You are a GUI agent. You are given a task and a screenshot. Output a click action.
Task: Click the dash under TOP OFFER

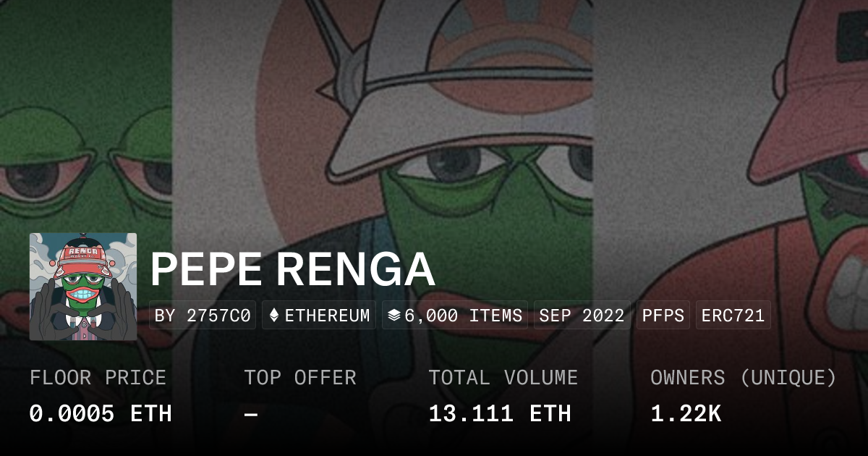[251, 414]
